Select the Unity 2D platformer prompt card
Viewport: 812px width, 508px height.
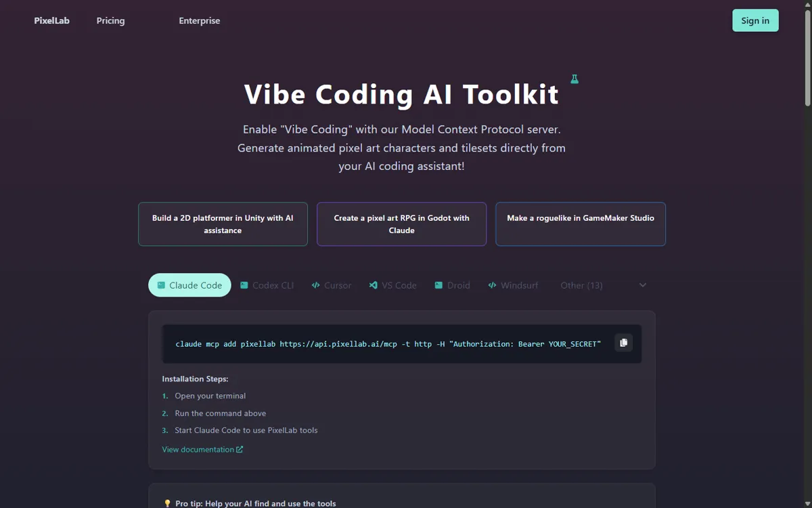[223, 224]
